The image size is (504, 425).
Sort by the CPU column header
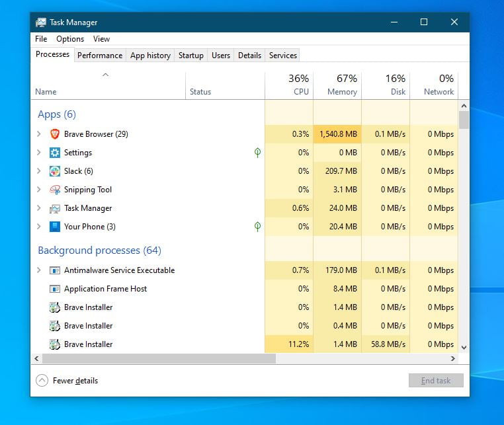pyautogui.click(x=289, y=85)
